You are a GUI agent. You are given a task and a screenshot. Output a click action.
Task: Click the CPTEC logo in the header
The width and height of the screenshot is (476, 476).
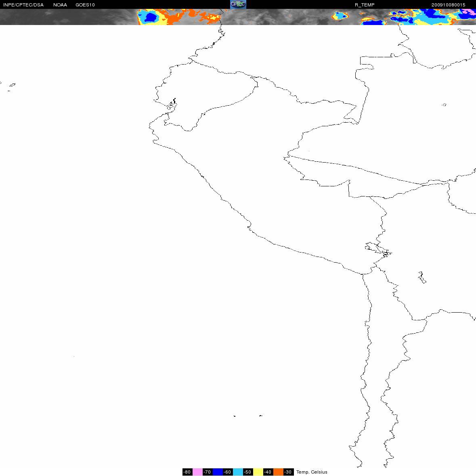pyautogui.click(x=238, y=4)
